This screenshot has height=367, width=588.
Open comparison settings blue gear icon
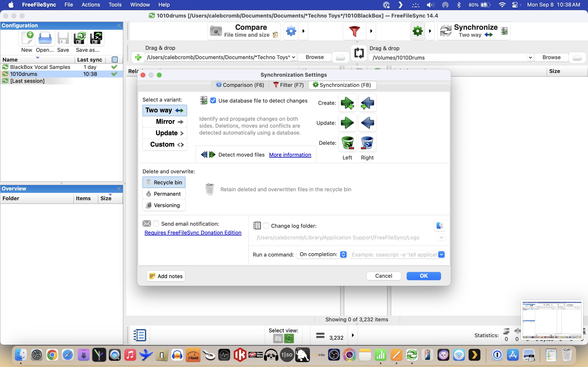coord(291,31)
